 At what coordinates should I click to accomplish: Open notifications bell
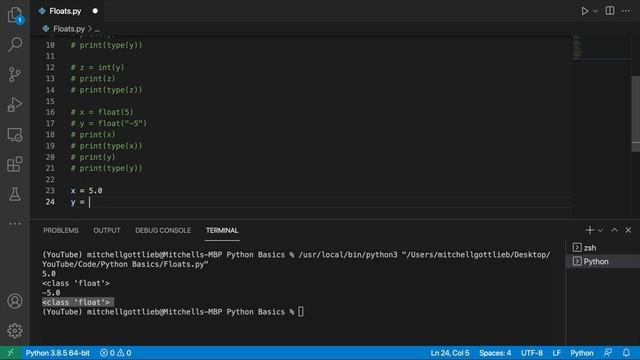point(626,353)
